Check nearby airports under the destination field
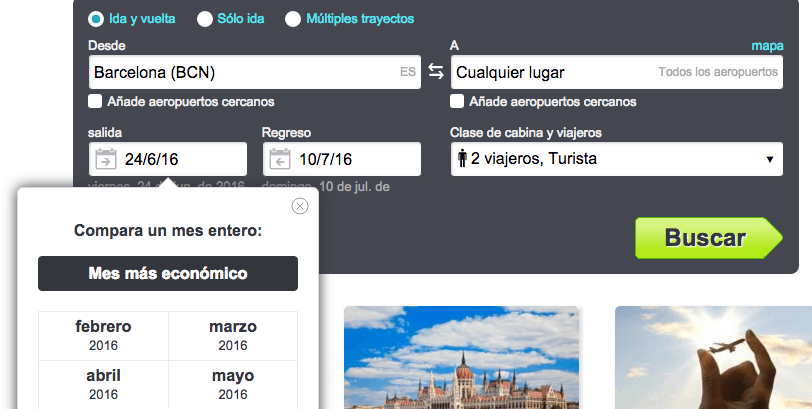 click(x=457, y=101)
